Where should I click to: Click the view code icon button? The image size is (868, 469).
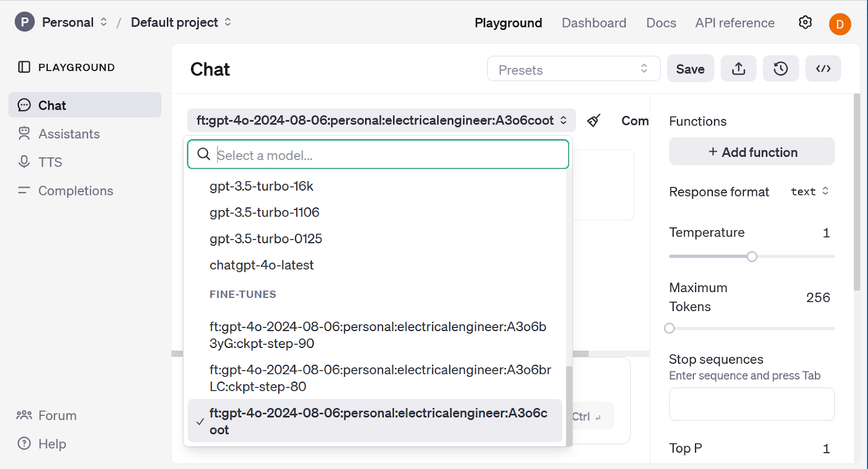(x=823, y=68)
